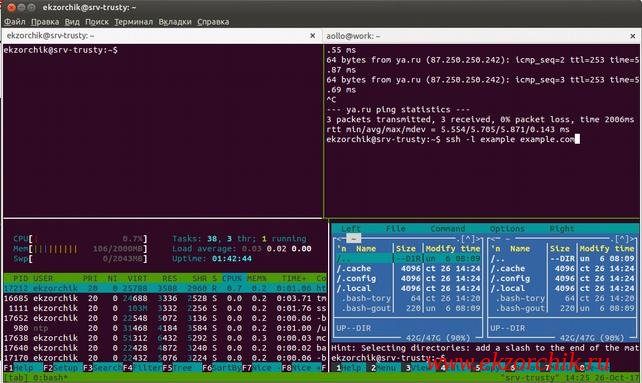Viewport: 642px width, 383px height.
Task: Sort left mc panel by Size column
Action: tap(406, 249)
